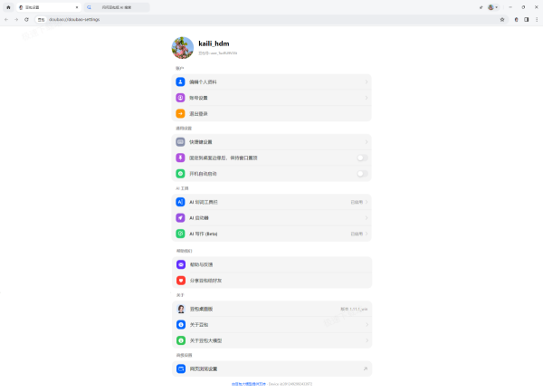Screen dimensions: 543x392
Task: Enable the 开机自动启动 switch
Action: click(361, 173)
